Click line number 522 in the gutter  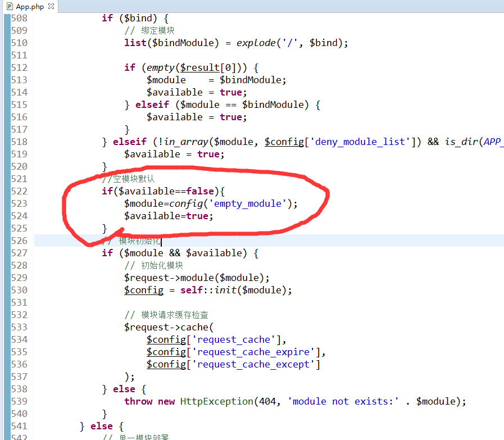click(x=19, y=191)
